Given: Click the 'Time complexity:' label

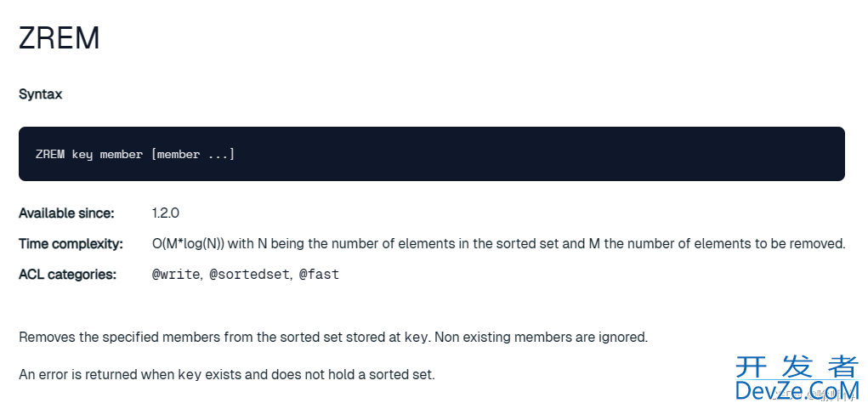Looking at the screenshot, I should pos(71,243).
